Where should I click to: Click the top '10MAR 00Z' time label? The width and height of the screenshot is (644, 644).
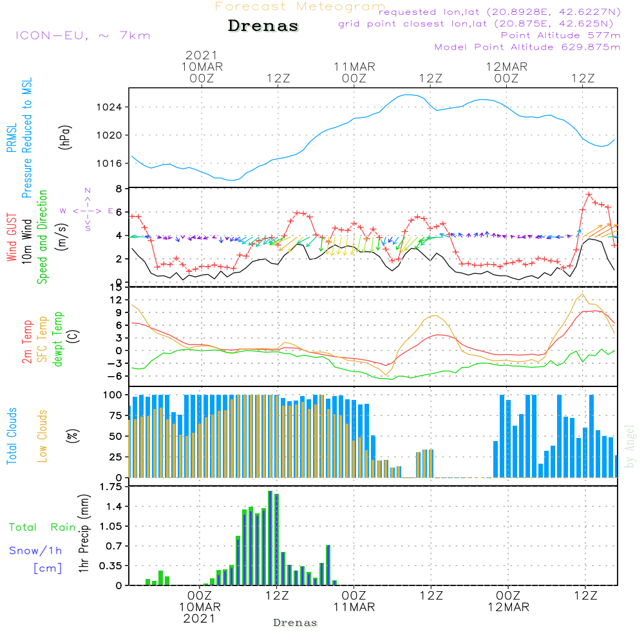pos(202,72)
